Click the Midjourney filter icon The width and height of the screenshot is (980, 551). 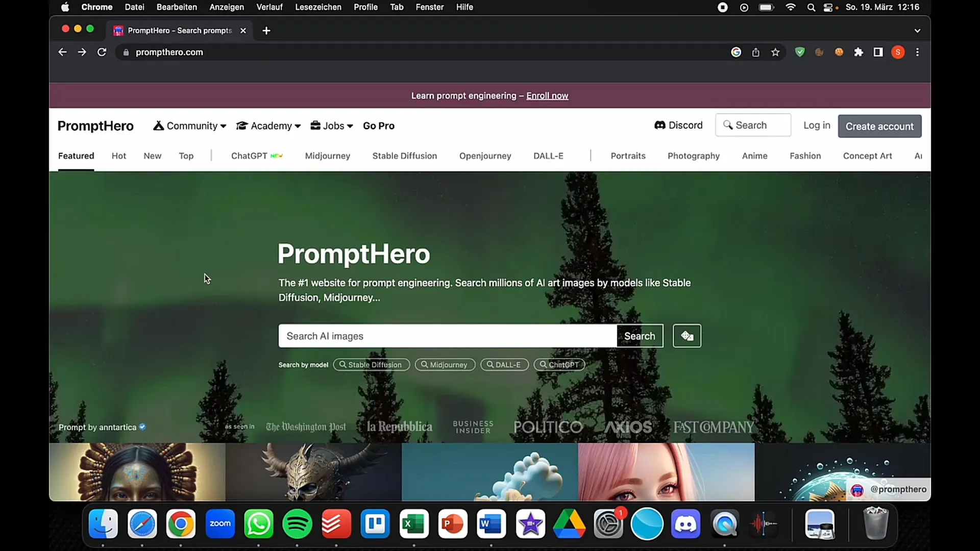coord(444,364)
